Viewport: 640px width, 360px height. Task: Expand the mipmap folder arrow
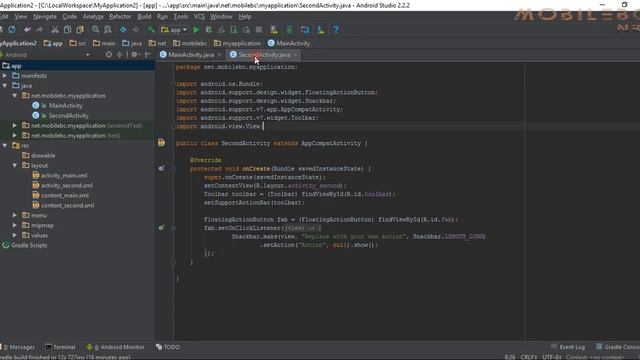[x=15, y=225]
